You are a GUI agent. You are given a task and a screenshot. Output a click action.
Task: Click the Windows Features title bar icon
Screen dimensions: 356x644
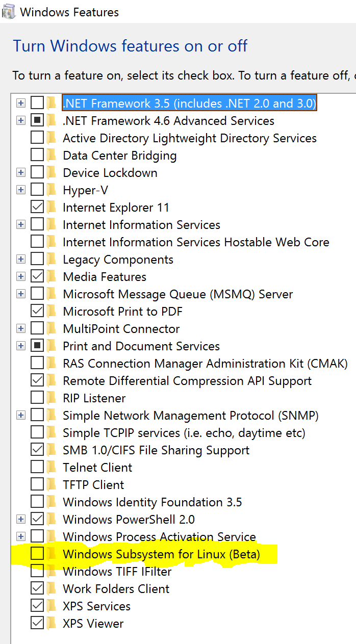pyautogui.click(x=9, y=12)
